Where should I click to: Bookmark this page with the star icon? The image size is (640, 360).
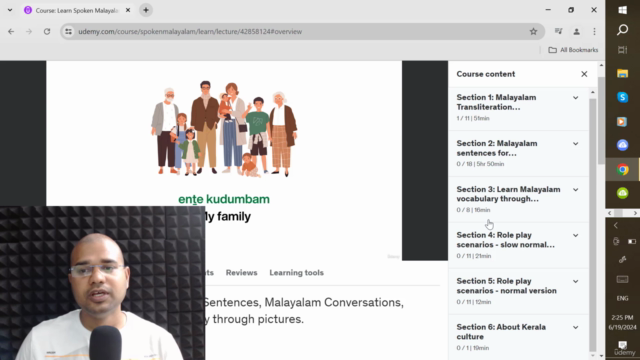(x=533, y=31)
